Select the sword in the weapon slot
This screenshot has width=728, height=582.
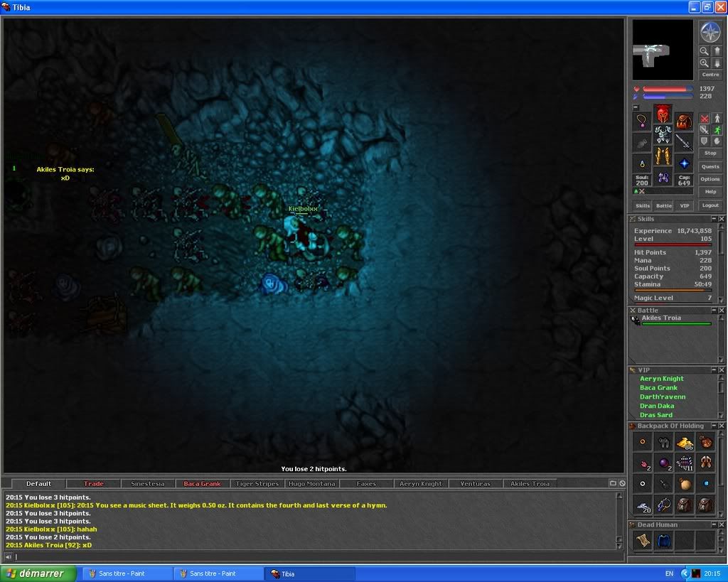684,143
